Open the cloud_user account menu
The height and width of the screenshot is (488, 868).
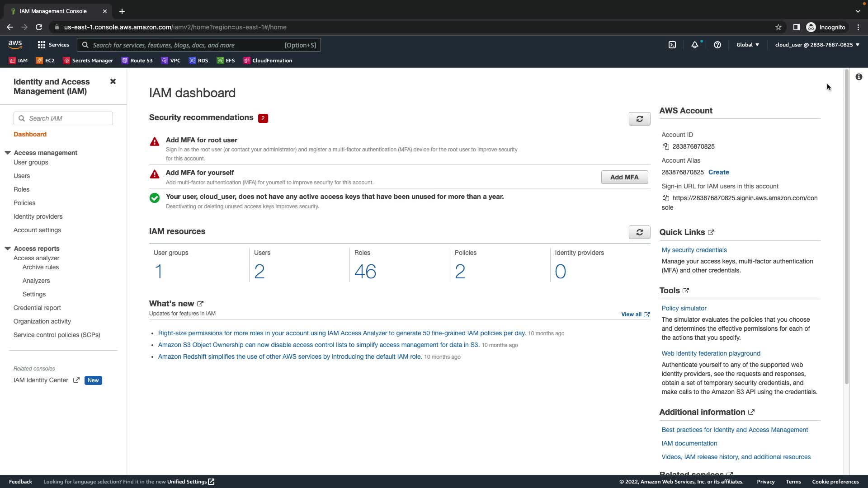pyautogui.click(x=817, y=45)
